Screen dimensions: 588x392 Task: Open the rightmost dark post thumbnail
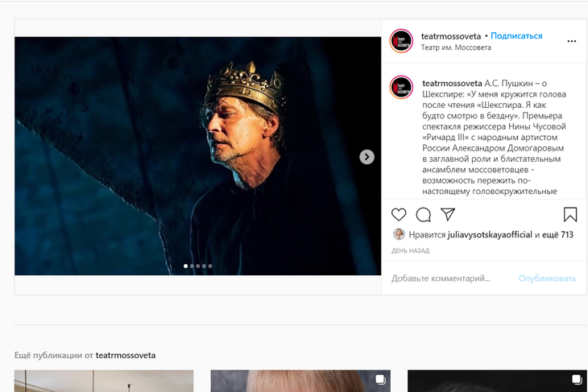click(497, 381)
